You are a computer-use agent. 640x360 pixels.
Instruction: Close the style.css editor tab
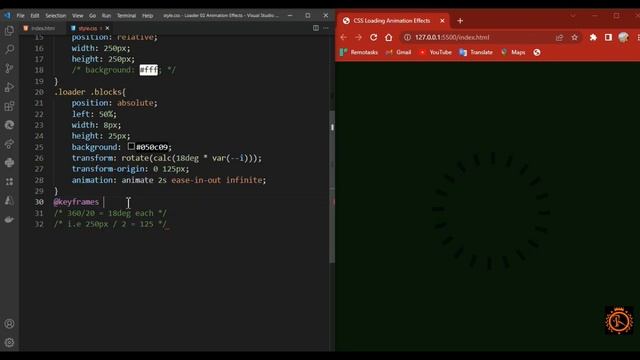[x=107, y=28]
